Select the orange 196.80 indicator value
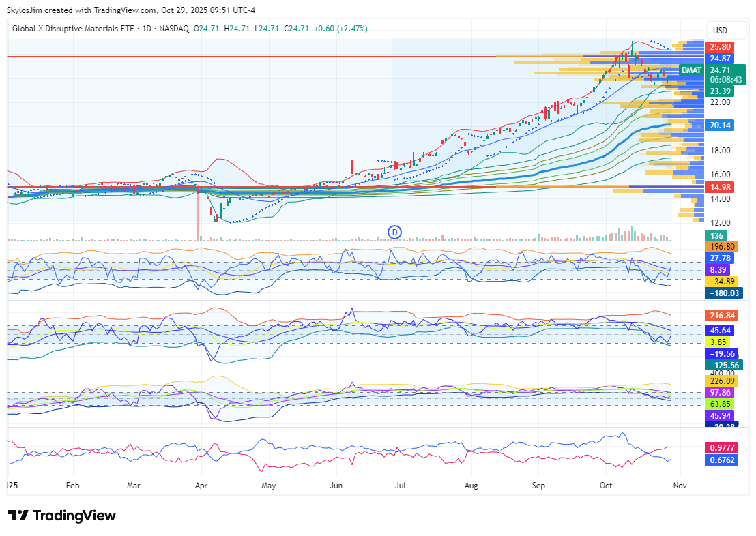 tap(722, 246)
